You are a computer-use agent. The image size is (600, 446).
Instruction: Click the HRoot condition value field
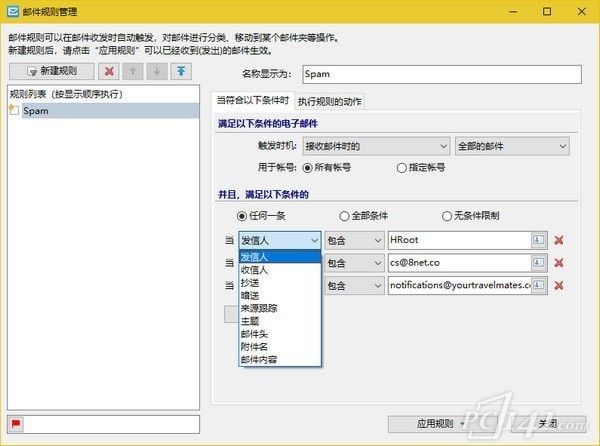460,240
